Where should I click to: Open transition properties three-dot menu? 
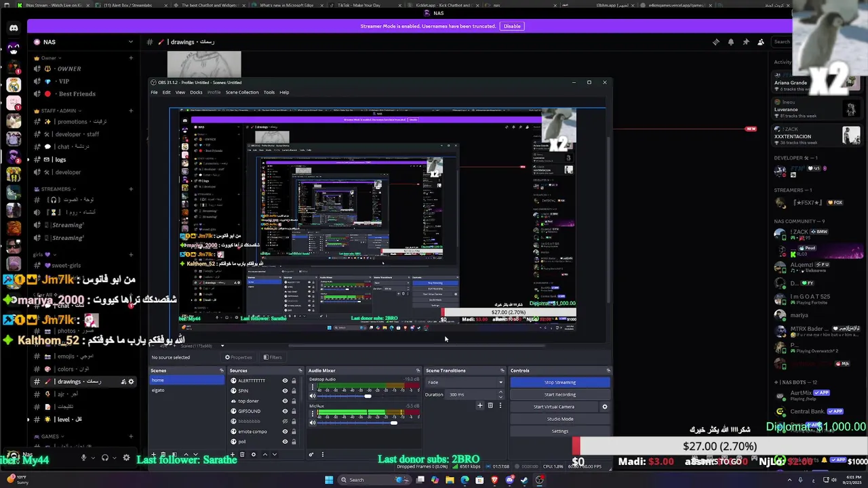click(500, 405)
